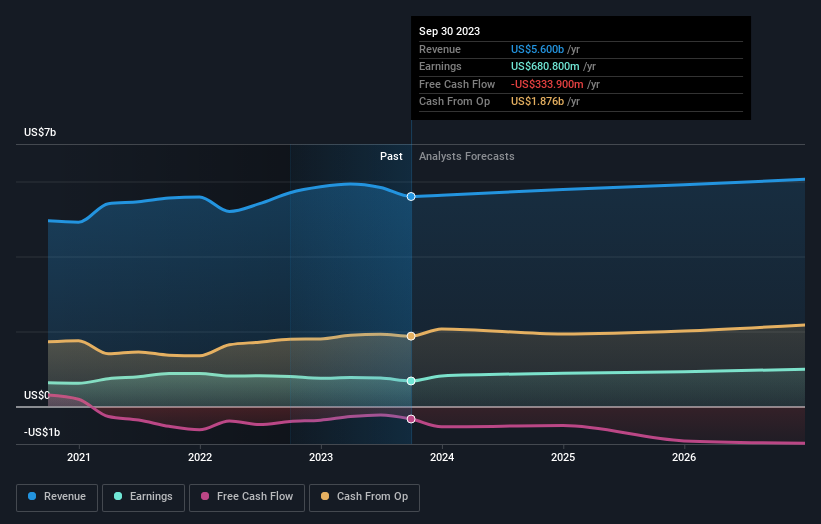Click the tooltip value US$680.800m
This screenshot has width=821, height=524.
tap(545, 66)
